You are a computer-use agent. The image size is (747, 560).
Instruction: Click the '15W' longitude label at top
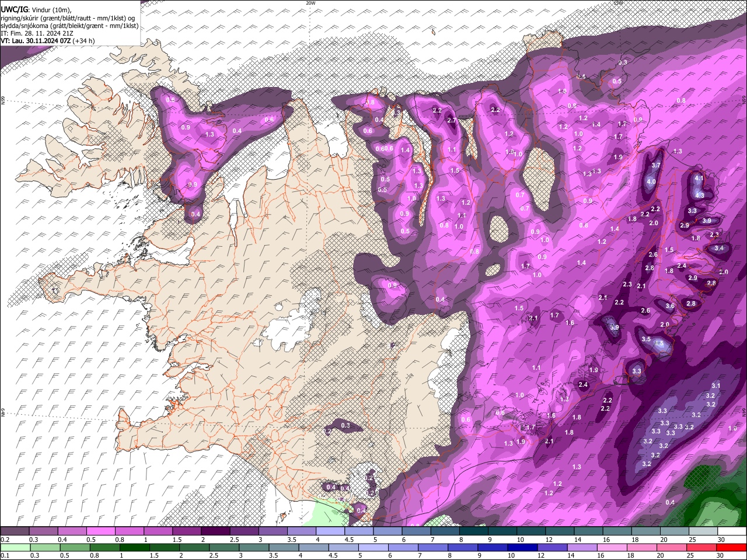618,3
